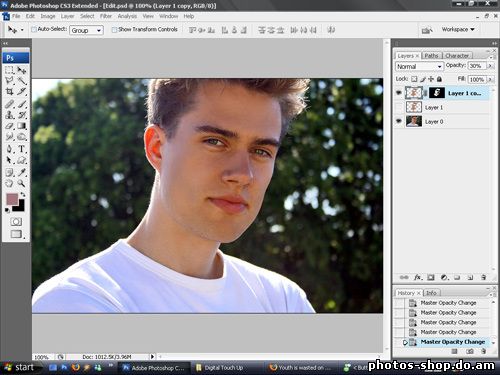Open Youth is wasted on taskbar button
Image resolution: width=500 pixels, height=375 pixels.
coord(300,368)
